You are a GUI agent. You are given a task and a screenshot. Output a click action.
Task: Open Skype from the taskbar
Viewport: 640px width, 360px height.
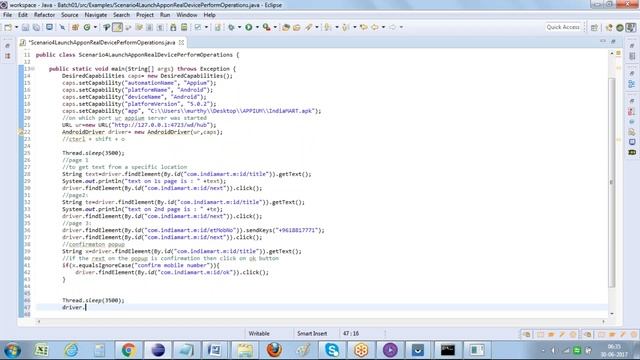pyautogui.click(x=332, y=350)
